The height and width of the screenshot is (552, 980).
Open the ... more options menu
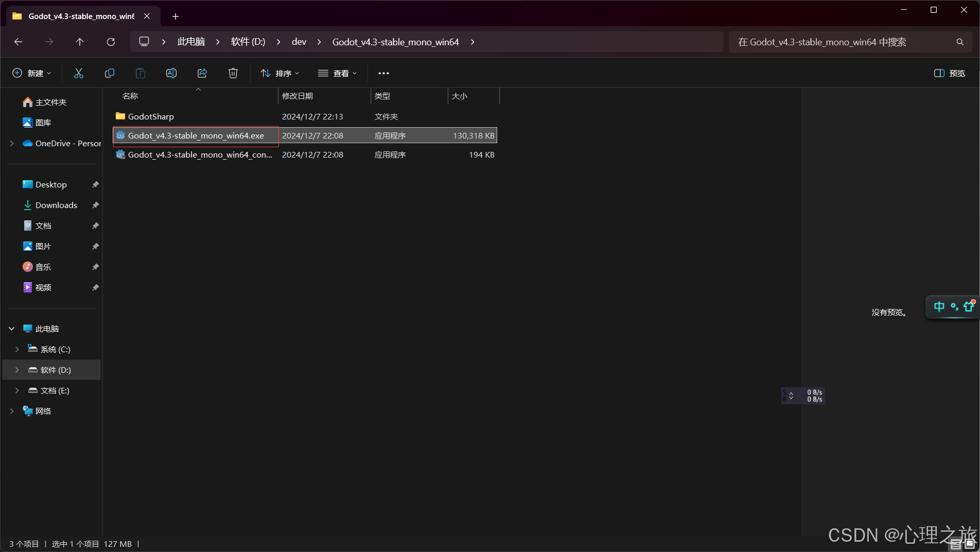click(x=383, y=73)
